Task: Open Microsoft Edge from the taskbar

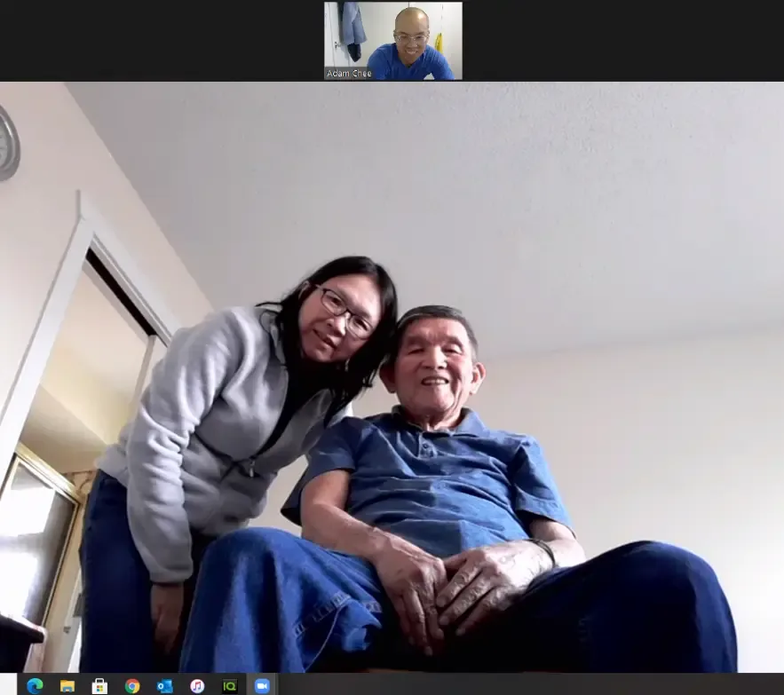Action: point(35,685)
